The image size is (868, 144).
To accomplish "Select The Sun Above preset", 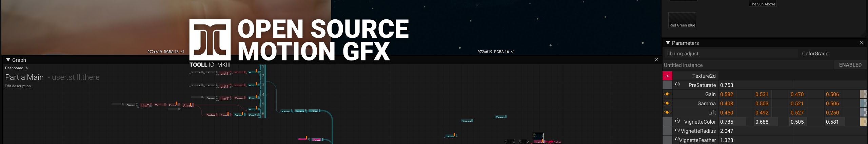I will pyautogui.click(x=763, y=4).
